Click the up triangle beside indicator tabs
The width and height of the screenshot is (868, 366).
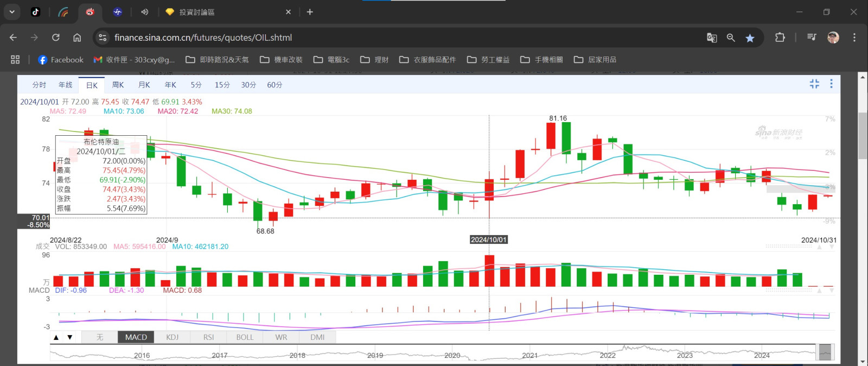tap(56, 337)
